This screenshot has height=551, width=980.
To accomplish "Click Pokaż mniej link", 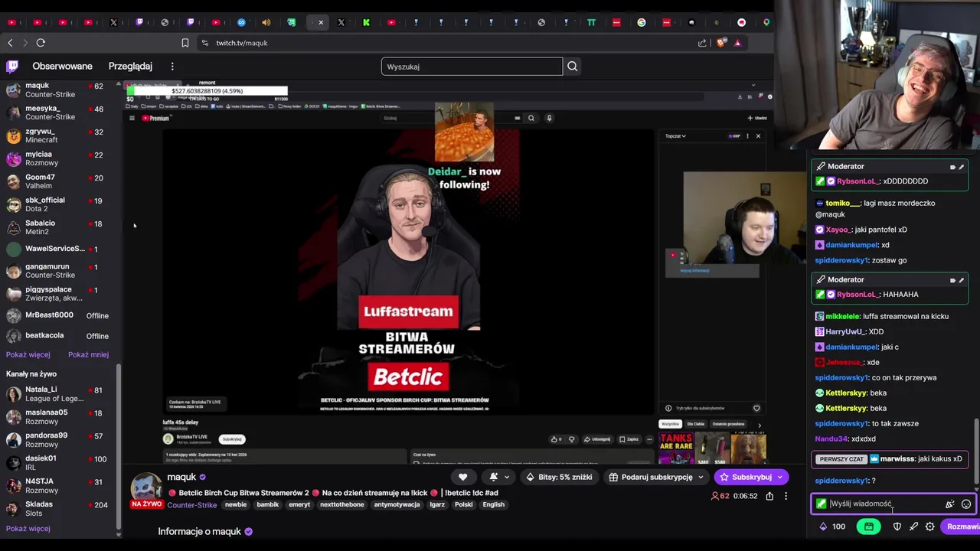I will pos(88,355).
